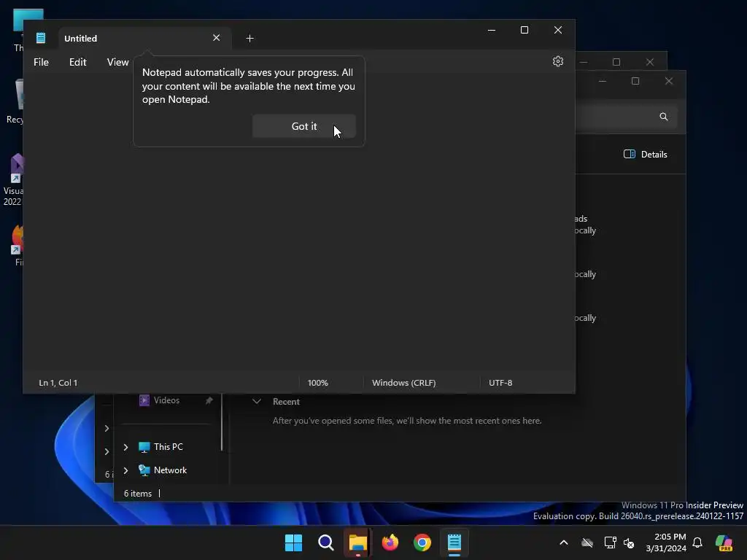Click the Ln 1, Col 1 status entry

[x=58, y=383]
